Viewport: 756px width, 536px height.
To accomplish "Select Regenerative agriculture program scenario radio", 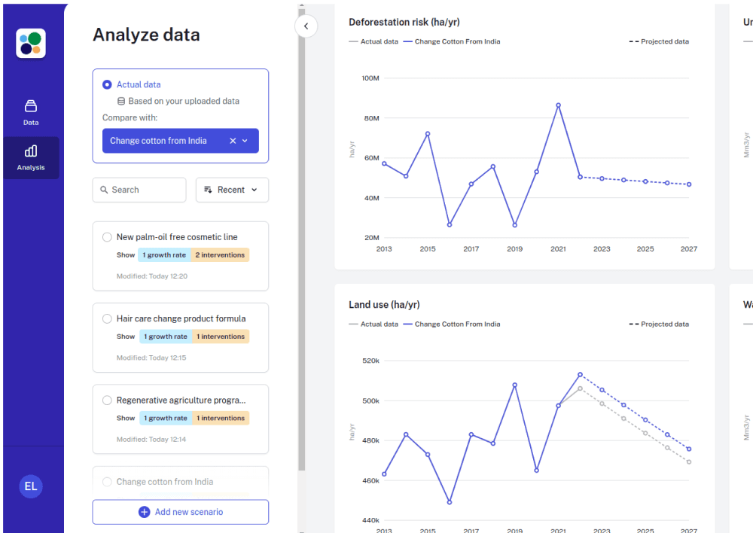I will coord(107,400).
